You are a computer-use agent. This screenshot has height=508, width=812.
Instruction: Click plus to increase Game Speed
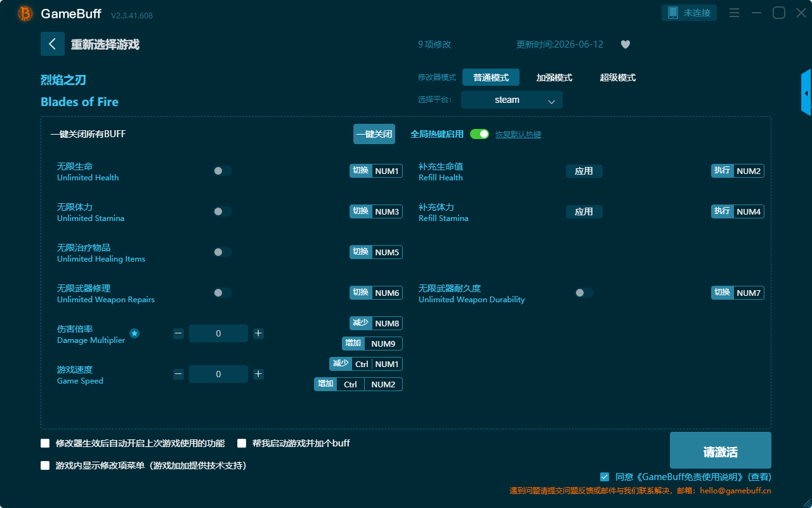[x=258, y=374]
